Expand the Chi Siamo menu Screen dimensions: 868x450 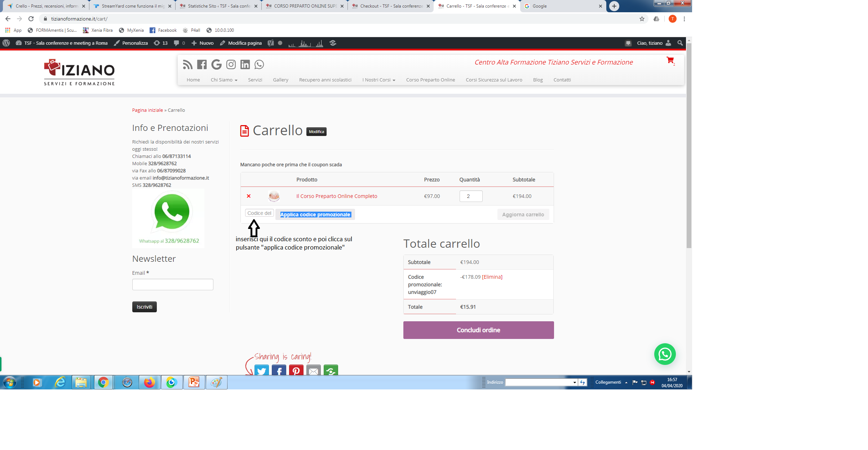coord(224,80)
